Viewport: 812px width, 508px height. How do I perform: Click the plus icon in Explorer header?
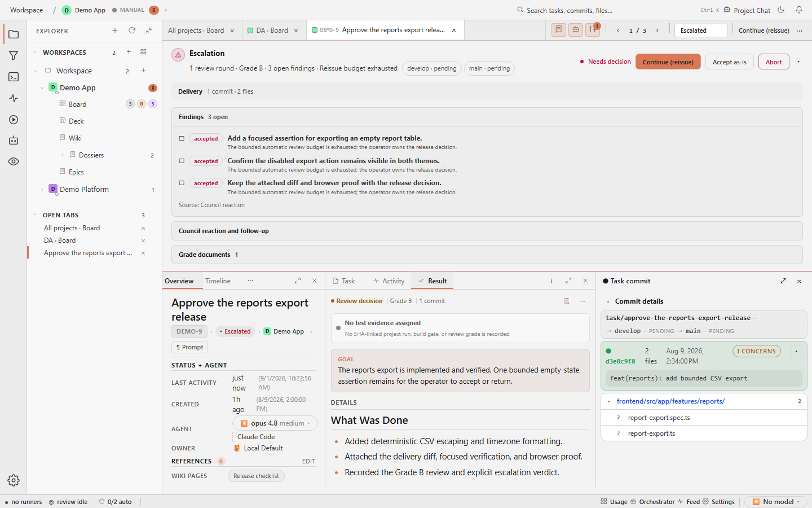(115, 30)
